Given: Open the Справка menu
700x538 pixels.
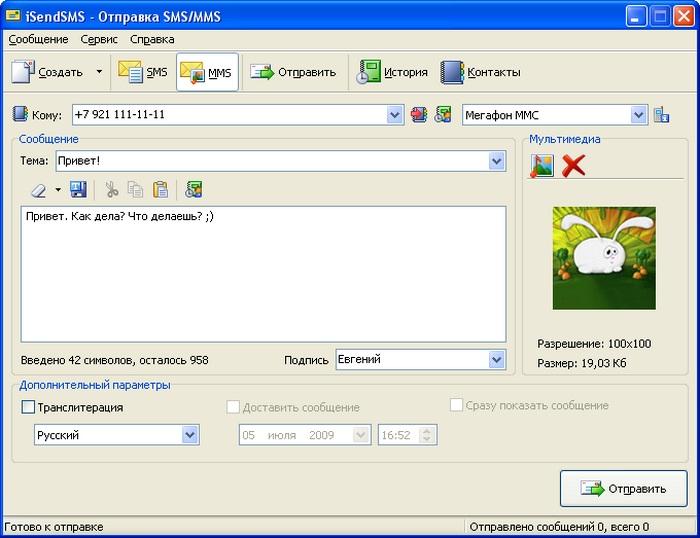Looking at the screenshot, I should [152, 39].
